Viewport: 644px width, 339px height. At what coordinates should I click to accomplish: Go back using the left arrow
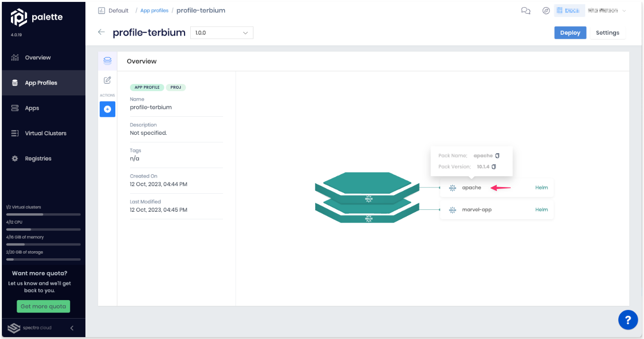tap(101, 32)
